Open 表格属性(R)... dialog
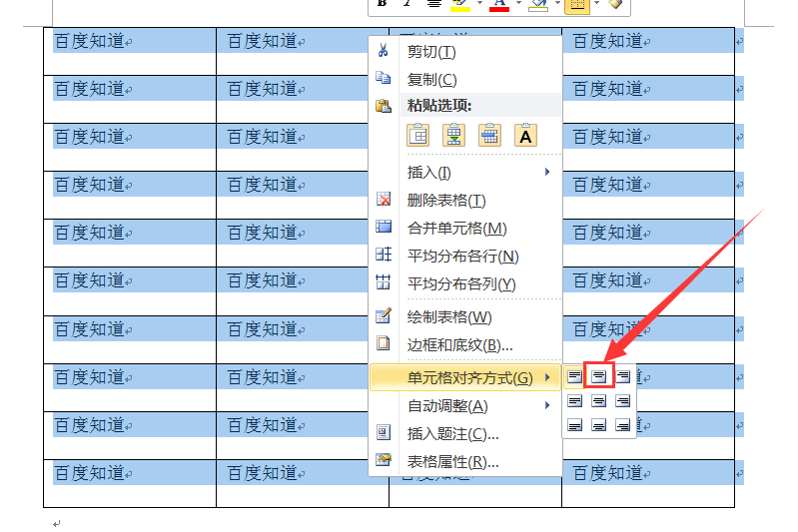This screenshot has width=798, height=532. point(465,462)
